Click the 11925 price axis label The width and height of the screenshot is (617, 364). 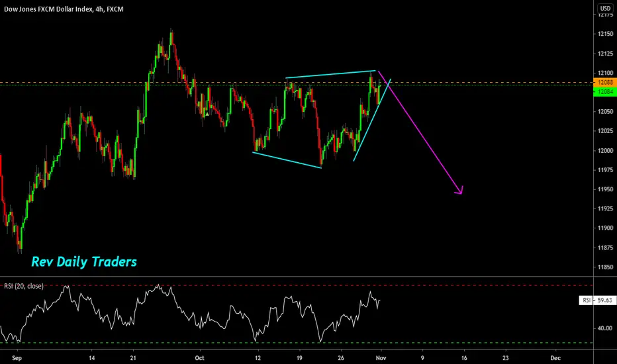605,208
